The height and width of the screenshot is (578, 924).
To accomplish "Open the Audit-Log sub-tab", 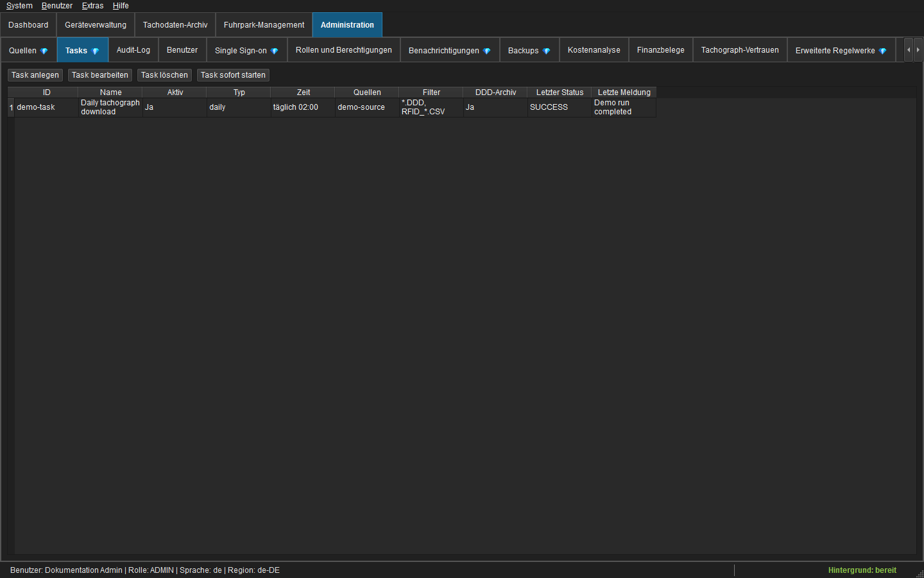I will (x=133, y=50).
